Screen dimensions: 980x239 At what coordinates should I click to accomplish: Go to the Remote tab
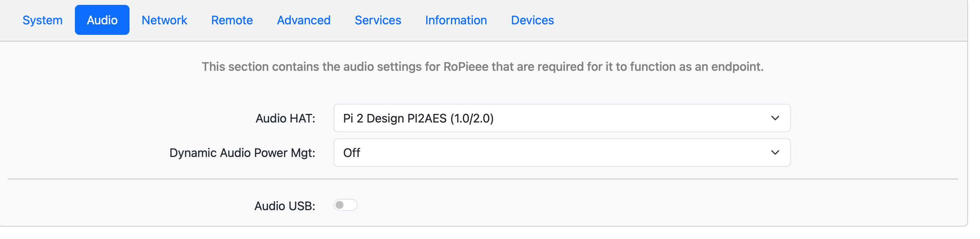coord(232,20)
